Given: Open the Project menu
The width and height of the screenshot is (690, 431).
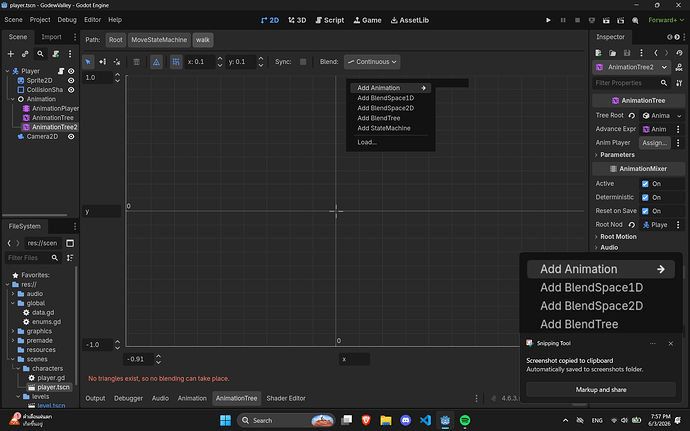Looking at the screenshot, I should [x=40, y=20].
